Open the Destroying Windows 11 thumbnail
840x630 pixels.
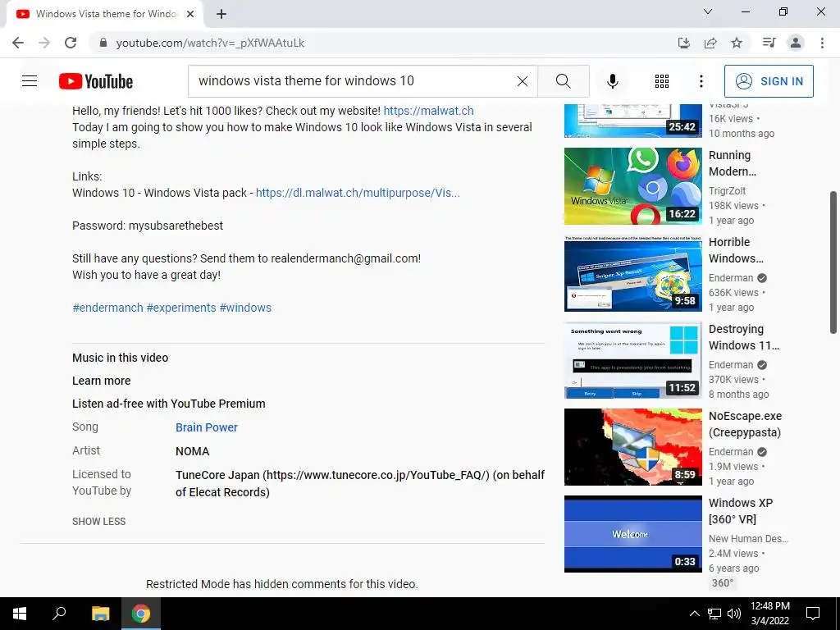632,360
